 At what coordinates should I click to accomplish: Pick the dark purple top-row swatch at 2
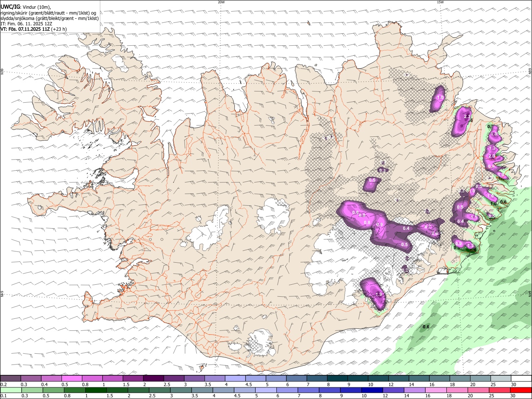(153, 379)
